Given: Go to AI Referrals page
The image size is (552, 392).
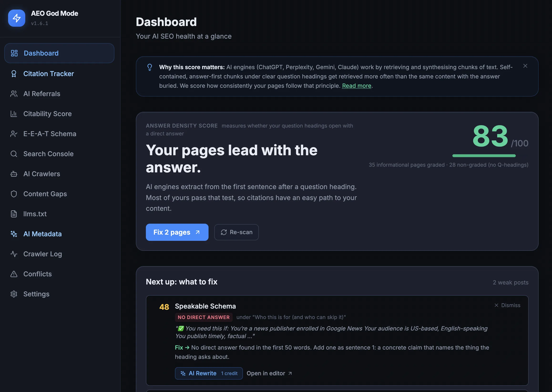Looking at the screenshot, I should 59,94.
